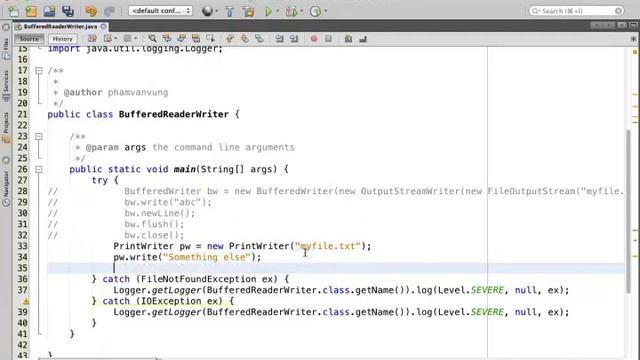
Task: Clean and Build with hammer-broom icon
Action: [249, 11]
